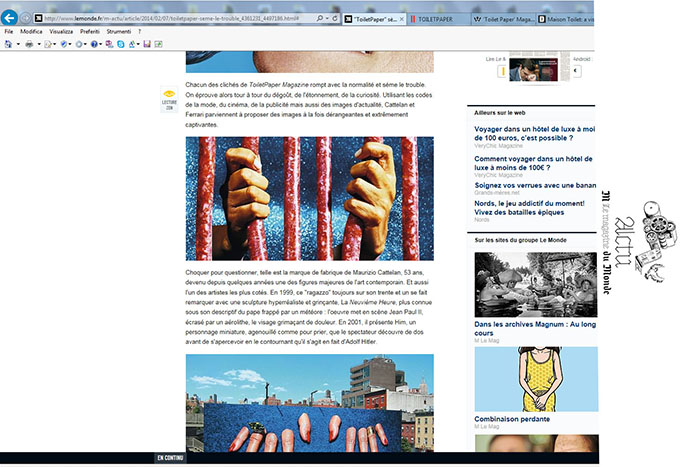Viewport: 680px width, 467px height.
Task: Click the Skype toolbar icon
Action: point(121,44)
